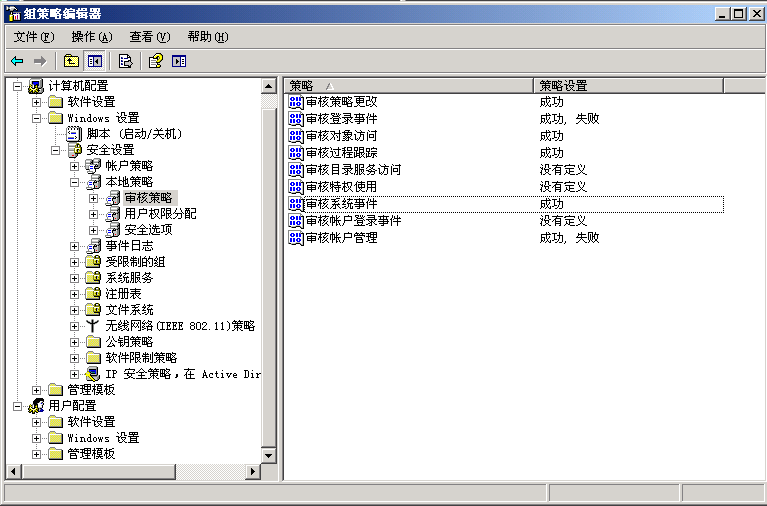Open the 查看(V) menu
This screenshot has width=767, height=506.
tap(150, 37)
